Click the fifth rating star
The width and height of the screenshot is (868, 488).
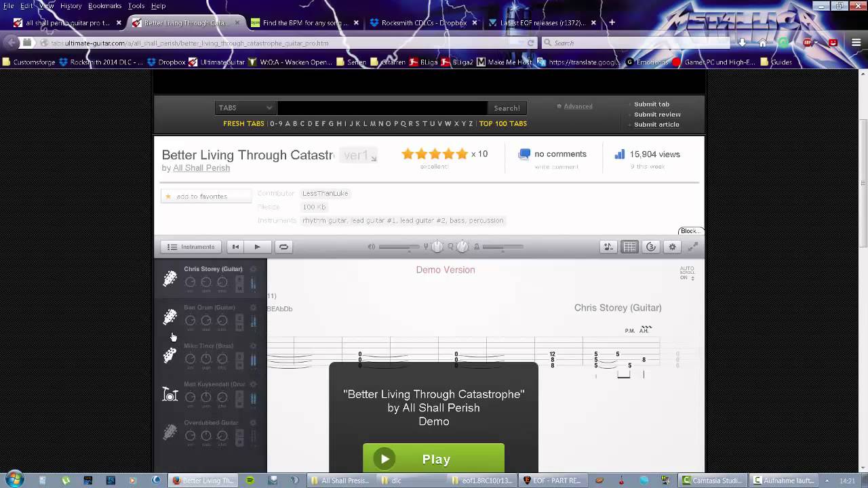(462, 154)
